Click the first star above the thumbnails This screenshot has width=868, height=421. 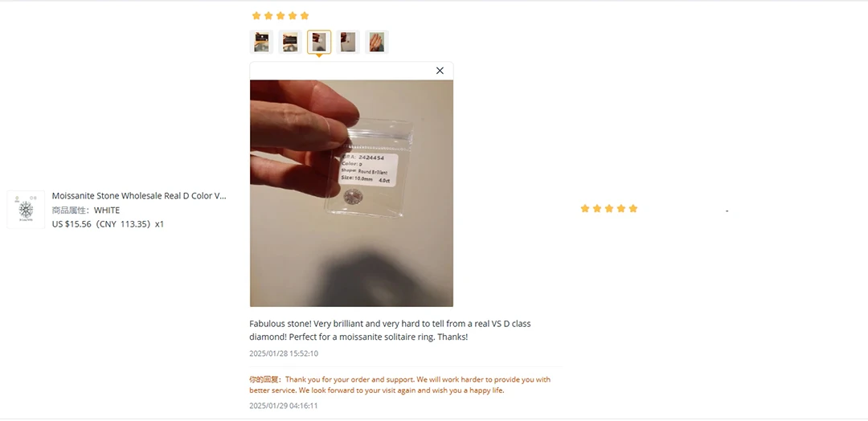click(256, 15)
